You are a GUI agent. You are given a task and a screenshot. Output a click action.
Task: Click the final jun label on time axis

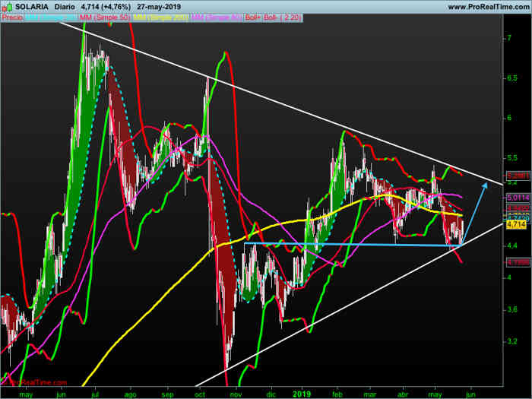coord(470,394)
